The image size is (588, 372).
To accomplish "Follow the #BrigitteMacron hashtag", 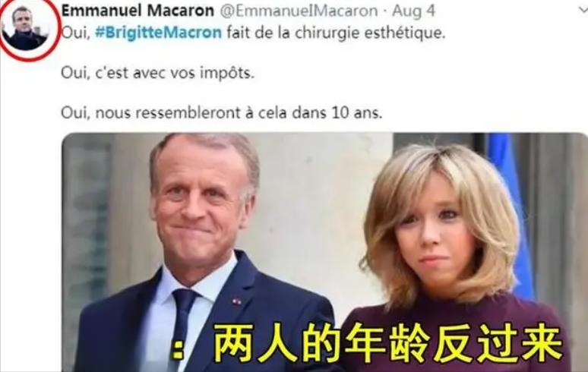I will point(159,33).
